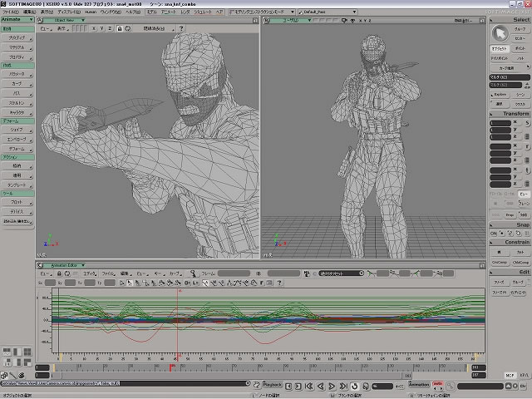Click the Explore button
The height and width of the screenshot is (399, 532).
click(500, 94)
